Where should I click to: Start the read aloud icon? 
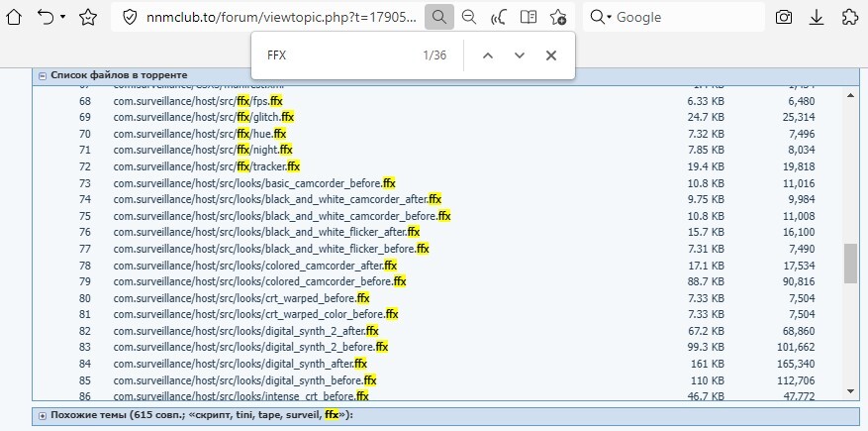(x=499, y=17)
